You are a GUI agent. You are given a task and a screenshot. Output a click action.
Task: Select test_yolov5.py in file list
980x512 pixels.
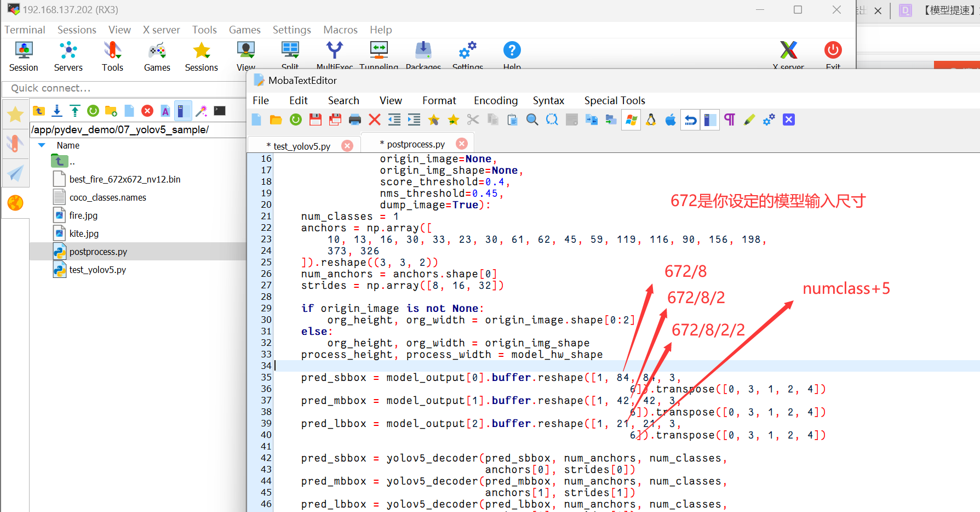pyautogui.click(x=98, y=270)
